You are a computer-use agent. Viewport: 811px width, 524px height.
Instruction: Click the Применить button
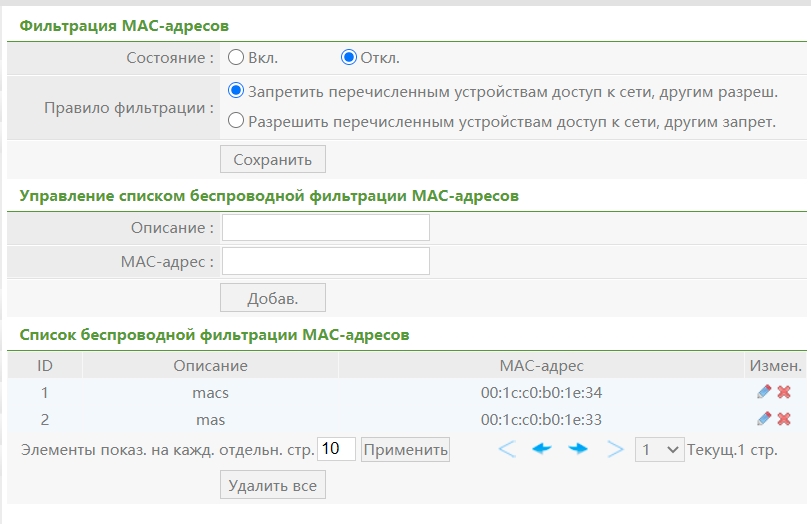405,450
